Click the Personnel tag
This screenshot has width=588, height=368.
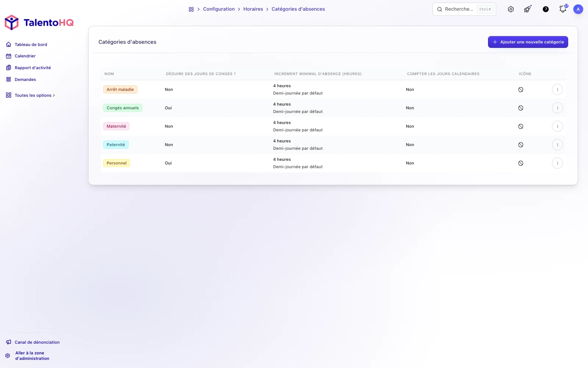pyautogui.click(x=116, y=163)
